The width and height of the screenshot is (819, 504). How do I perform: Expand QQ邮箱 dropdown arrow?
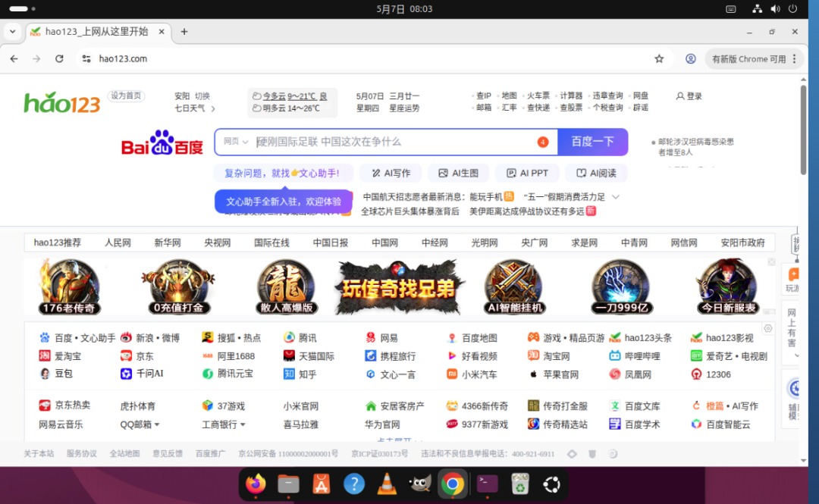157,424
